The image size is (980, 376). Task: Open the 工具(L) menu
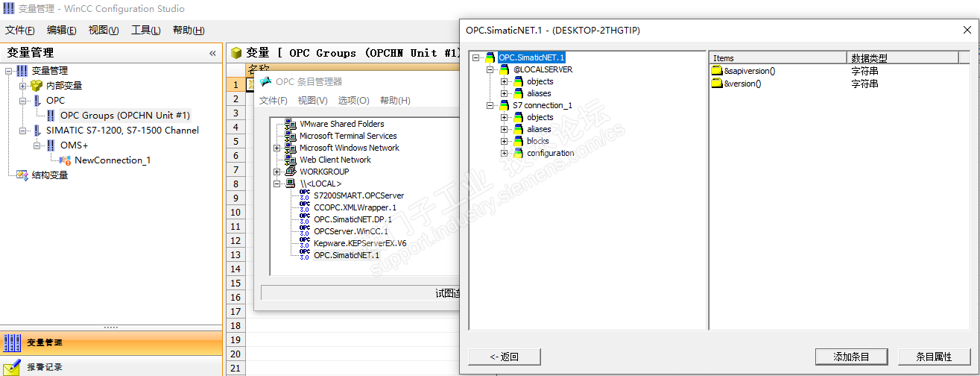tap(146, 31)
